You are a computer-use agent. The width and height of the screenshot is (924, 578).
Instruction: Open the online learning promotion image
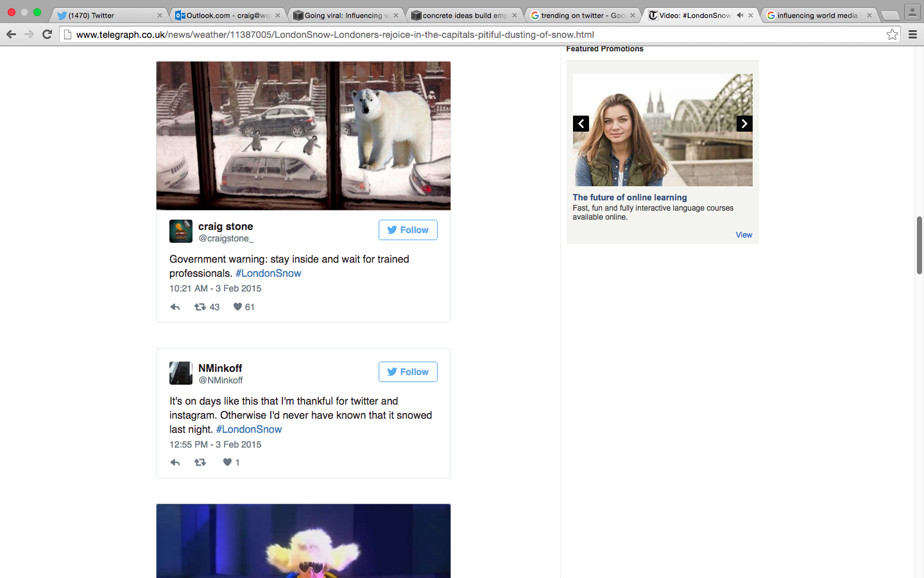[662, 130]
